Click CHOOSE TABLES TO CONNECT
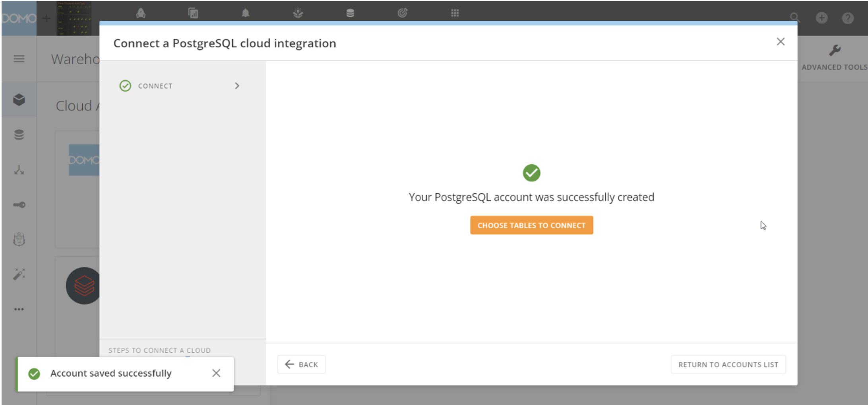 click(531, 225)
